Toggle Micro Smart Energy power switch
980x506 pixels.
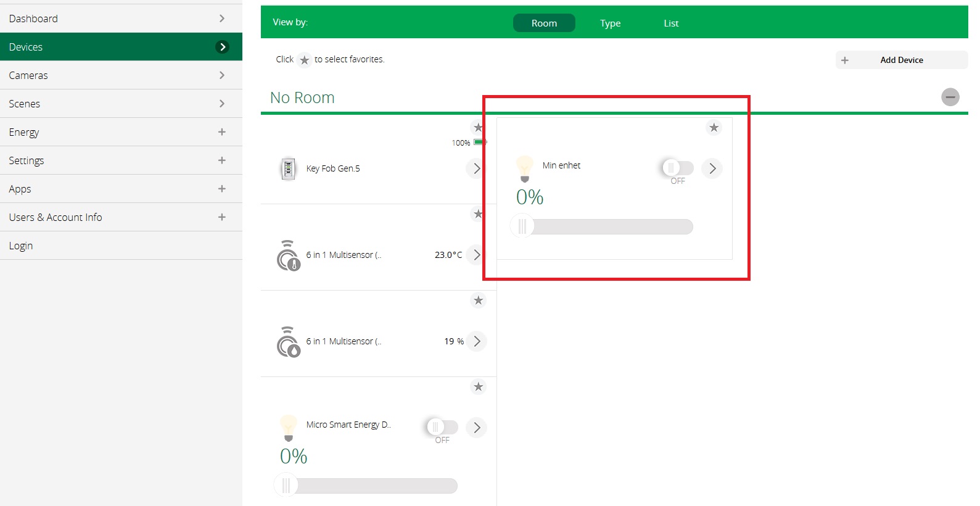point(442,427)
